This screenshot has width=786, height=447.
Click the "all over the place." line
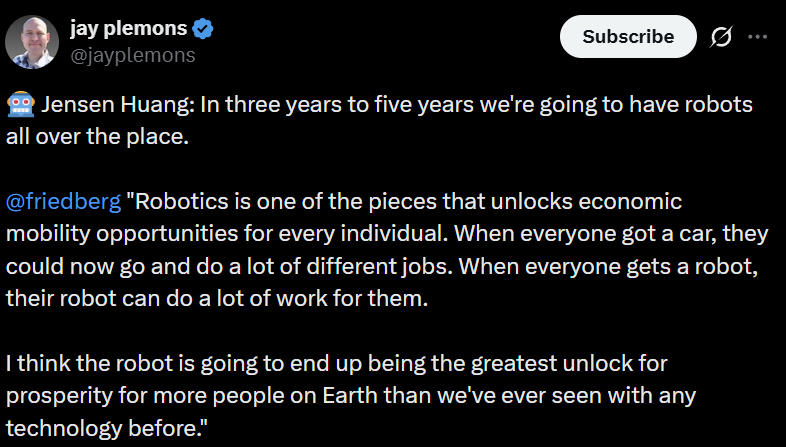(97, 137)
